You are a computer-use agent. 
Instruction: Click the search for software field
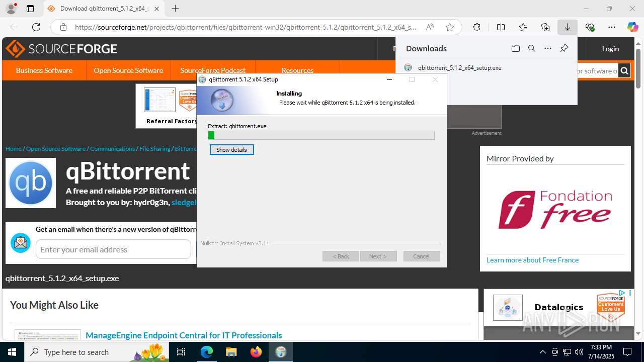[x=597, y=71]
